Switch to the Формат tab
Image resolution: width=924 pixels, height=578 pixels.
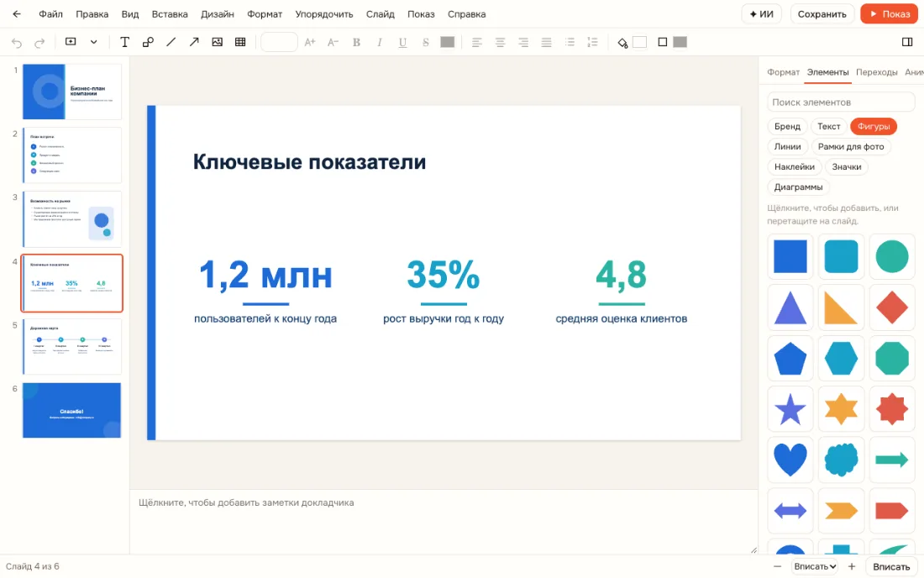783,72
